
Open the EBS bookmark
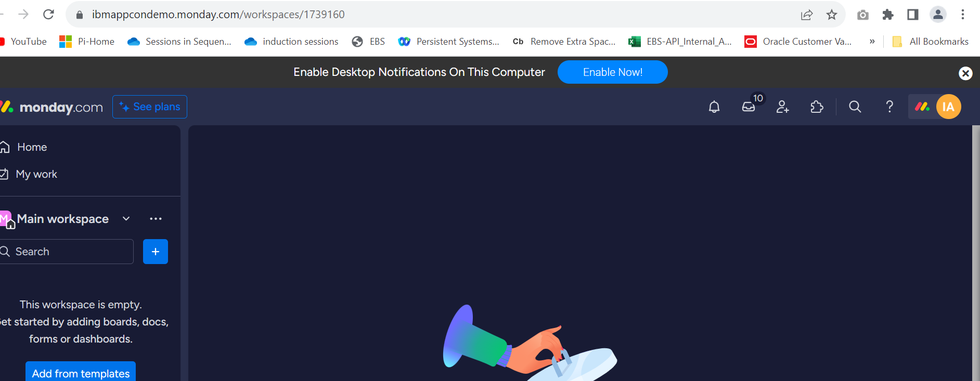click(369, 42)
